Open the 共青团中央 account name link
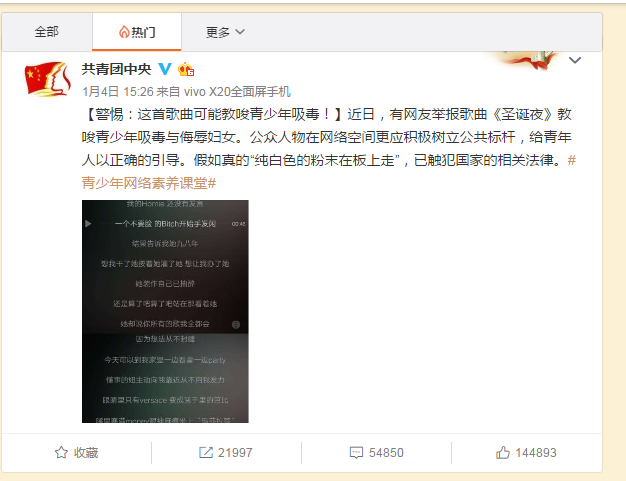Screen dimensions: 626x481 pyautogui.click(x=117, y=69)
